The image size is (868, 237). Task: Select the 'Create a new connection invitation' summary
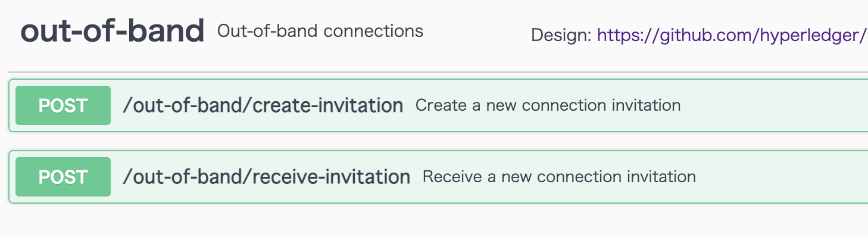coord(548,105)
